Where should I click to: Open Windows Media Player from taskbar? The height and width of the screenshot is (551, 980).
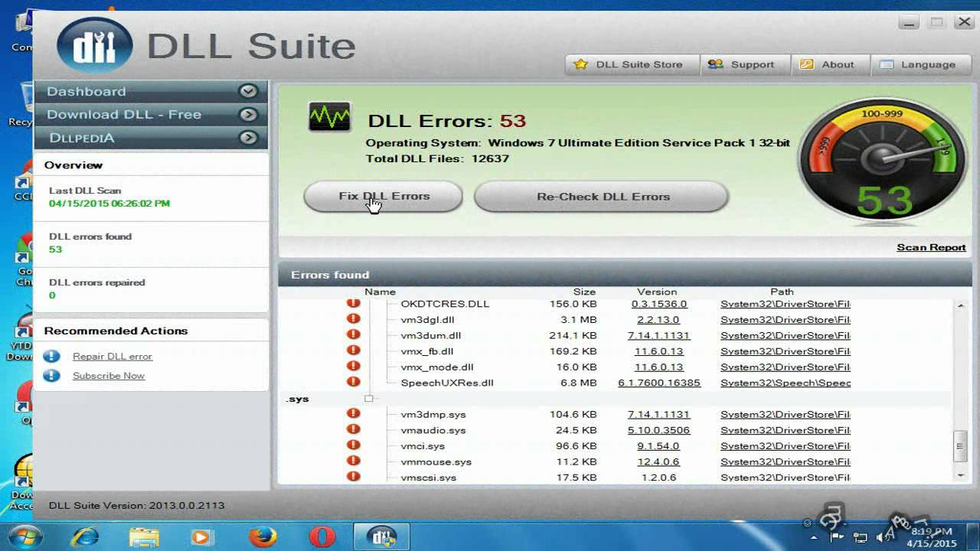point(202,537)
